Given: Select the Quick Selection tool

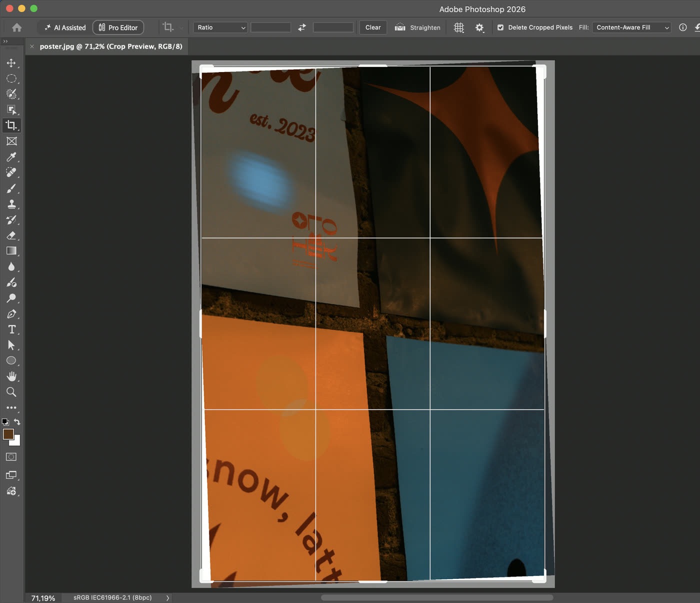Looking at the screenshot, I should 11,94.
